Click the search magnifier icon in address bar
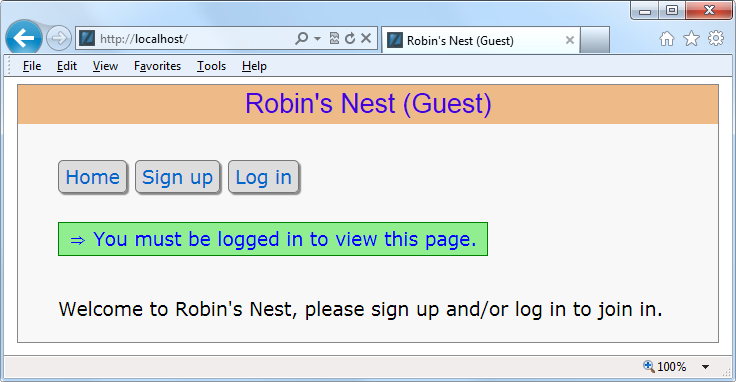 [301, 38]
